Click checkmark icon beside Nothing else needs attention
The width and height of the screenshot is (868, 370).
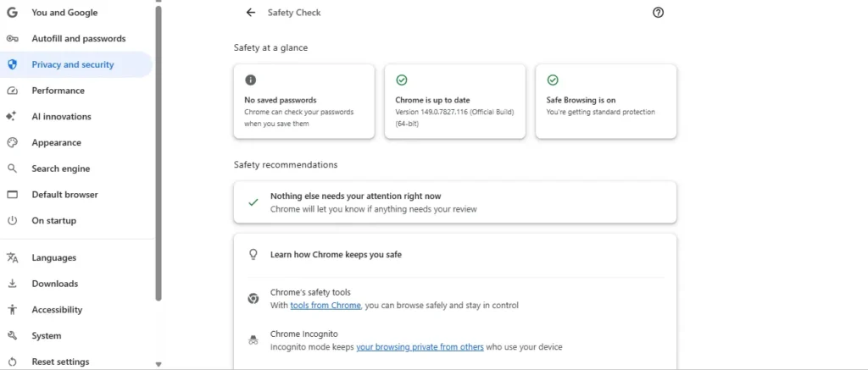[253, 202]
